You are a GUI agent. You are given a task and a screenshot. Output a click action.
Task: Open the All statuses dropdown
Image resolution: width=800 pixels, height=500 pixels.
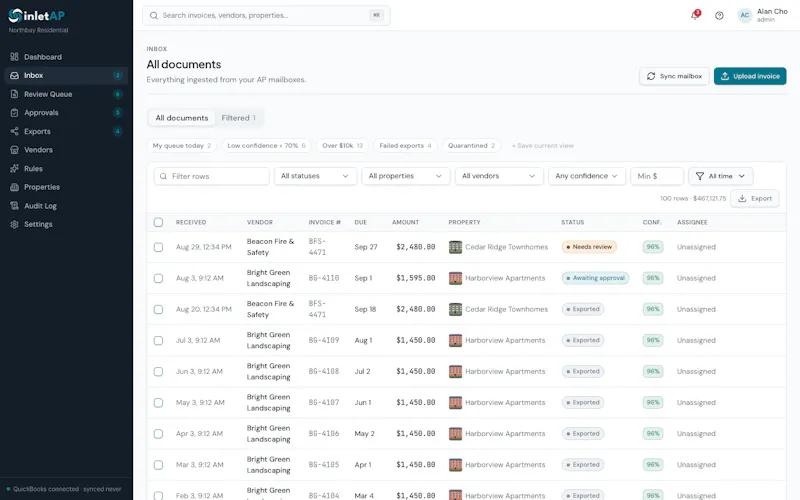(x=315, y=176)
